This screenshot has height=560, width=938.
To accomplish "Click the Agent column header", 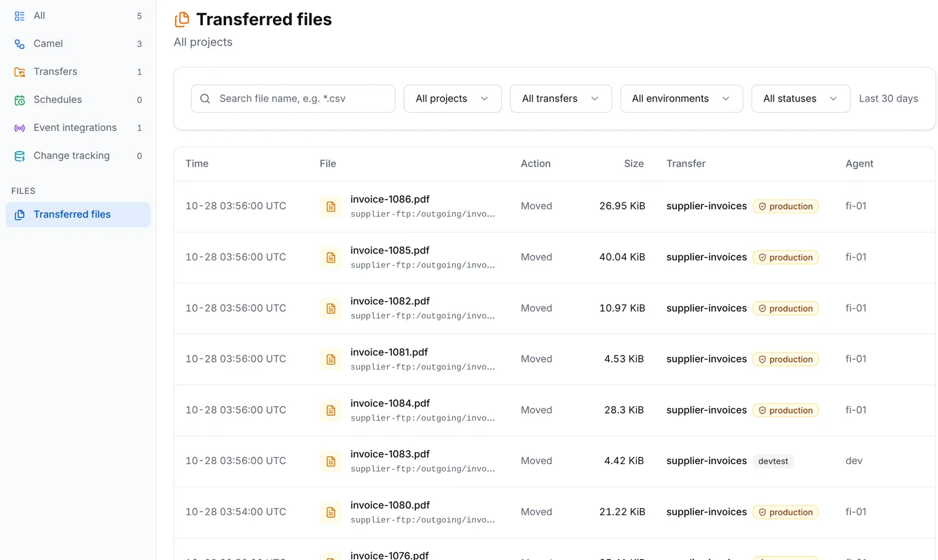I will (860, 164).
